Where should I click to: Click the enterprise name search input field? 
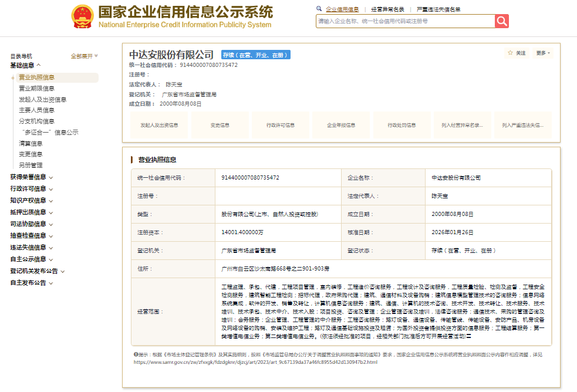(x=405, y=21)
